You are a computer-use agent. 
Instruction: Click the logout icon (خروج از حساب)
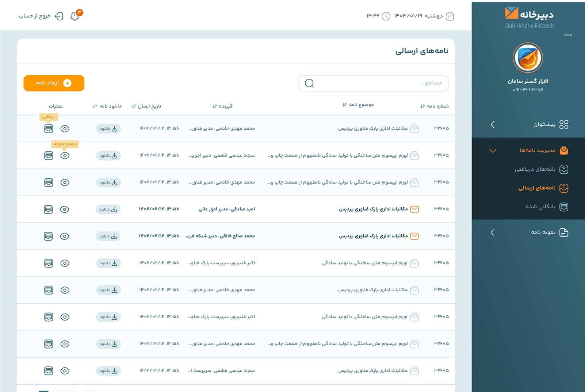[59, 16]
